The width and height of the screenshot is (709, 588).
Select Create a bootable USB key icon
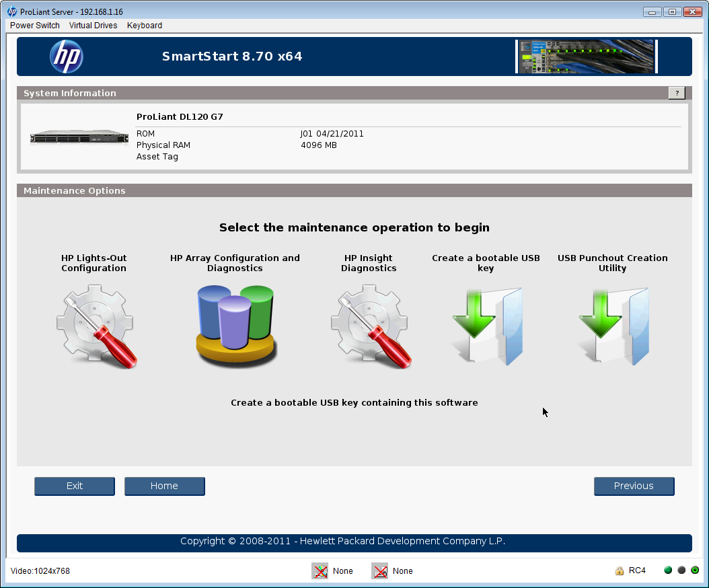488,326
